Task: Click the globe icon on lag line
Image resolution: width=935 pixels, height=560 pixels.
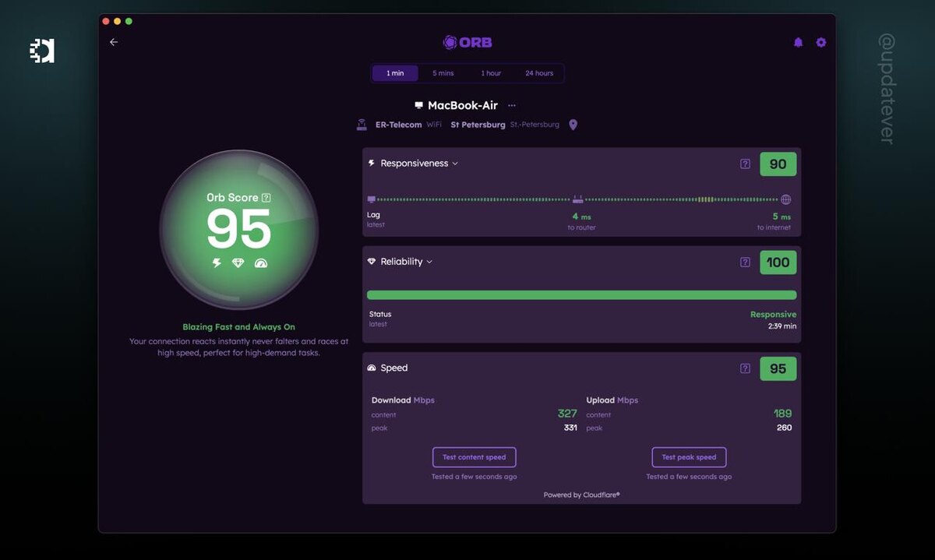Action: point(785,199)
